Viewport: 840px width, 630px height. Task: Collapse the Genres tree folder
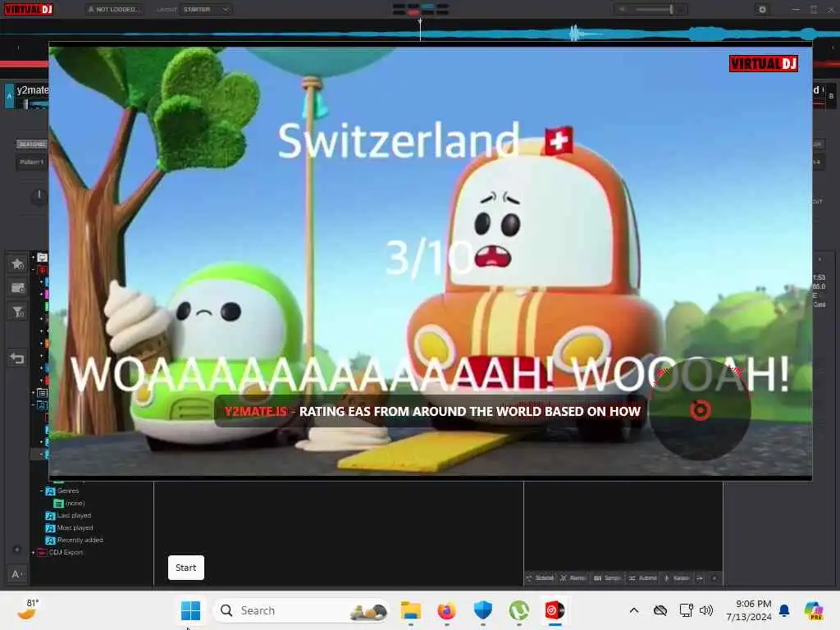click(x=41, y=491)
